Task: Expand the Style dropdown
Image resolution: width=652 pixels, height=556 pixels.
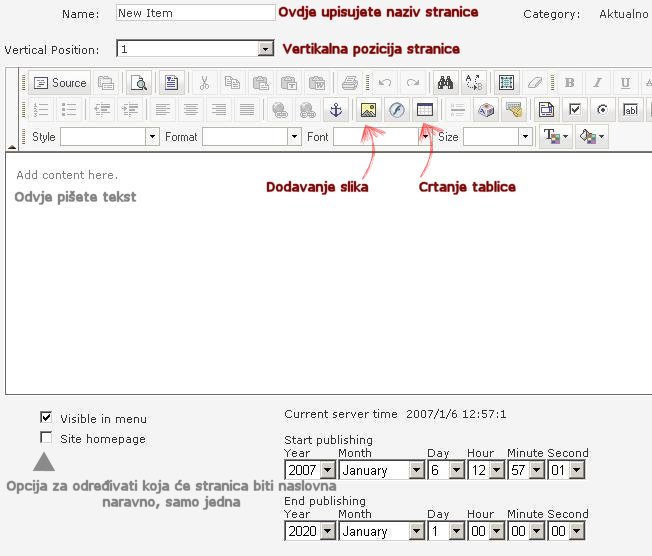Action: tap(152, 137)
